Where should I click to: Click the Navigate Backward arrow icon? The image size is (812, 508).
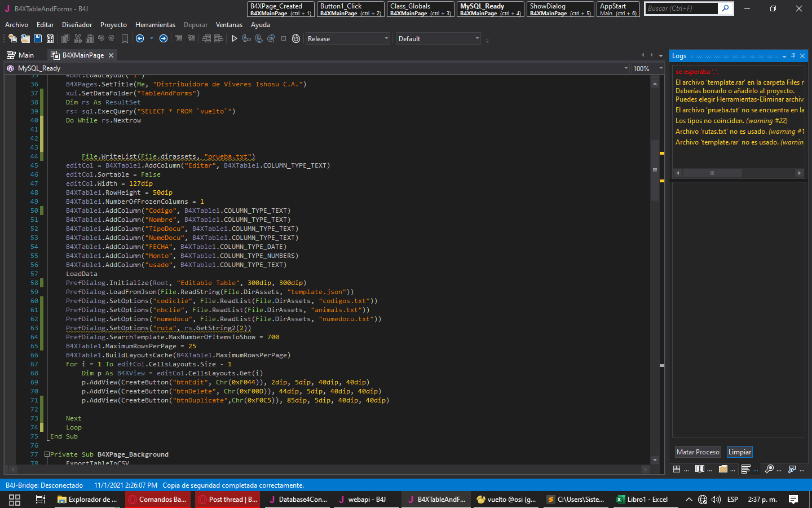pos(140,38)
